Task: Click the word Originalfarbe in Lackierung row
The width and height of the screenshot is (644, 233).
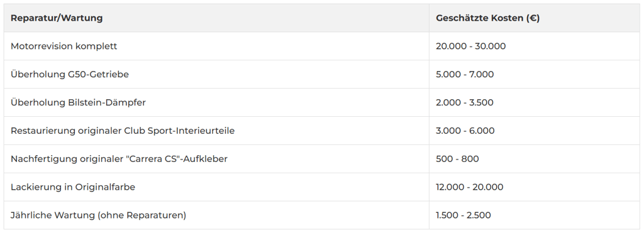Action: [x=105, y=187]
